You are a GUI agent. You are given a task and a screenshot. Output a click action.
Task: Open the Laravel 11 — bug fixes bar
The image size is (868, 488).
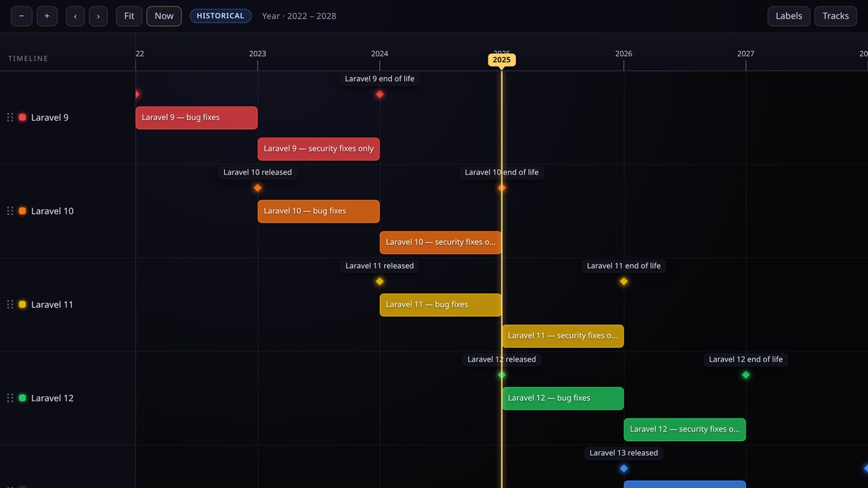441,305
